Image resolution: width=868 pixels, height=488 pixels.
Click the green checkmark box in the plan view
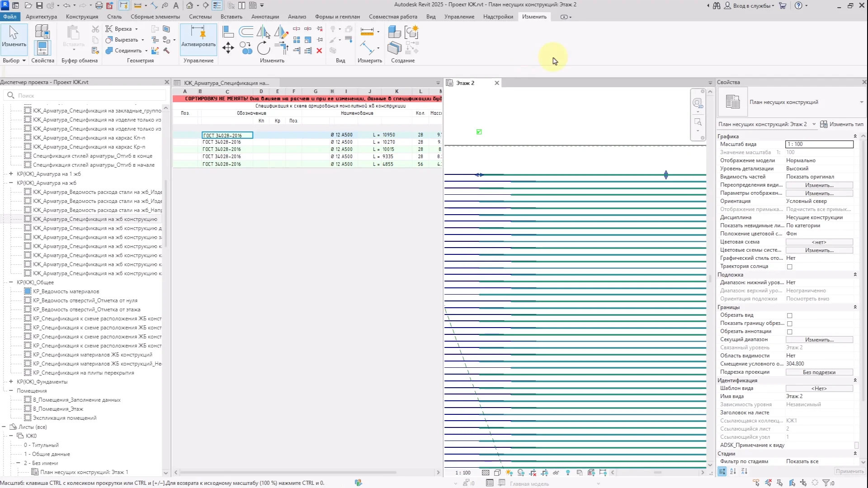[x=479, y=132]
